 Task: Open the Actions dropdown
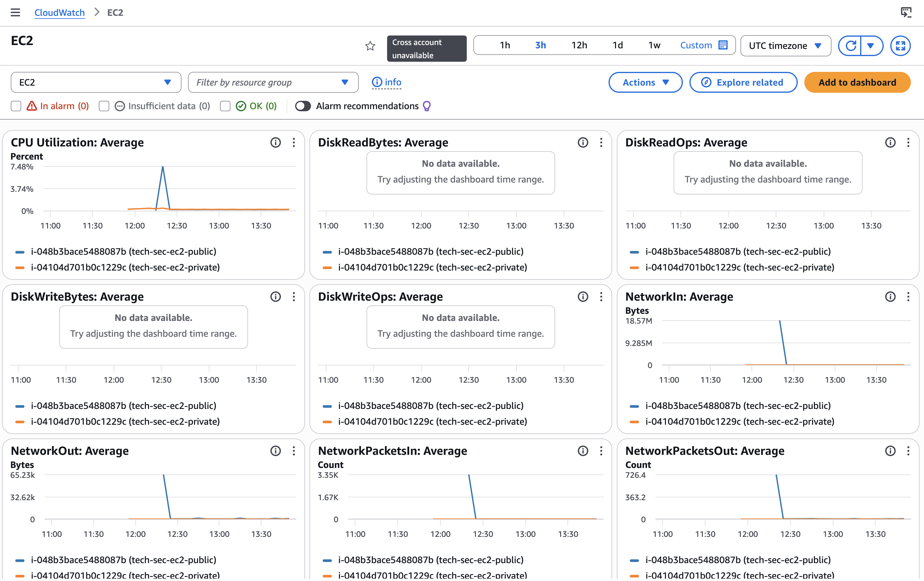pos(646,82)
